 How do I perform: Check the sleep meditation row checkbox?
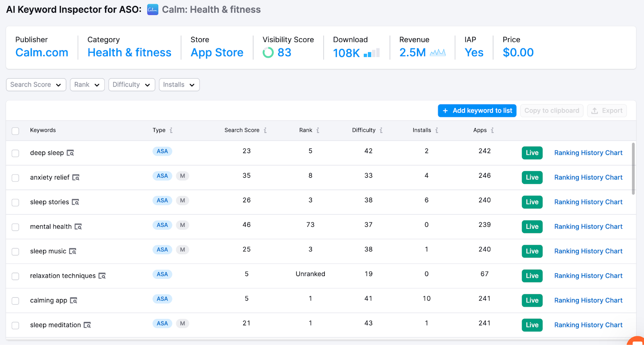tap(15, 325)
